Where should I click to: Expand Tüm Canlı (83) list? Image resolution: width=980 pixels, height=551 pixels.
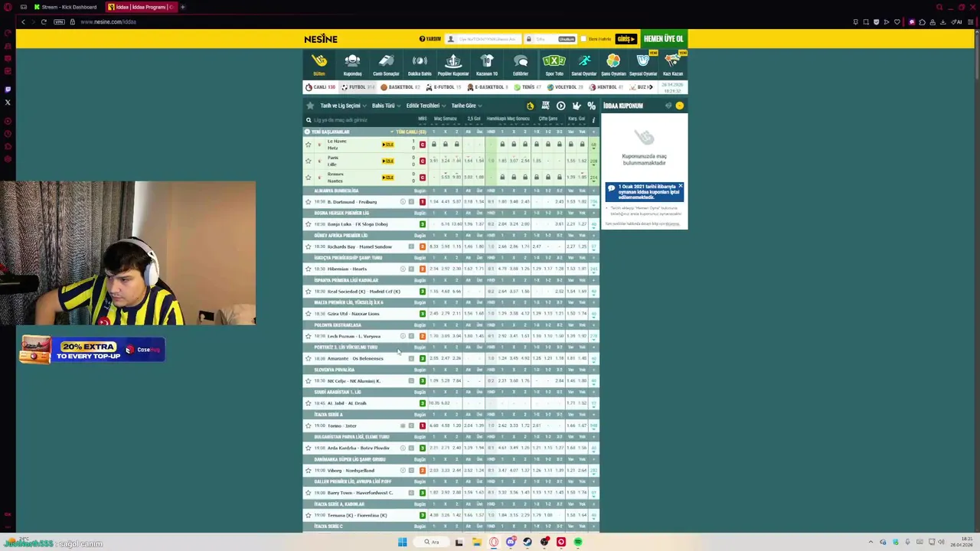coord(409,132)
